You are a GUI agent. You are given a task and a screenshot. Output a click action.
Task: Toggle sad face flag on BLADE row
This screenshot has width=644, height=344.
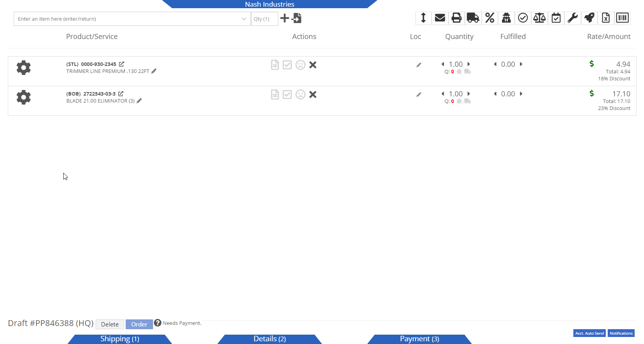click(x=300, y=94)
